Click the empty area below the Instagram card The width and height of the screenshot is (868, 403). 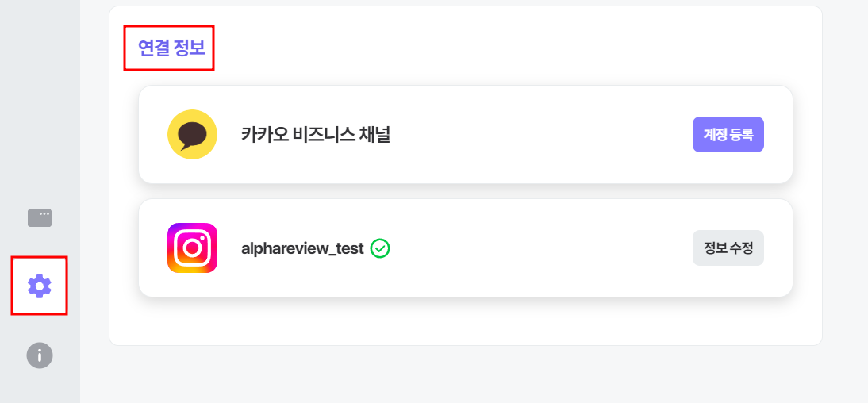pos(466,321)
